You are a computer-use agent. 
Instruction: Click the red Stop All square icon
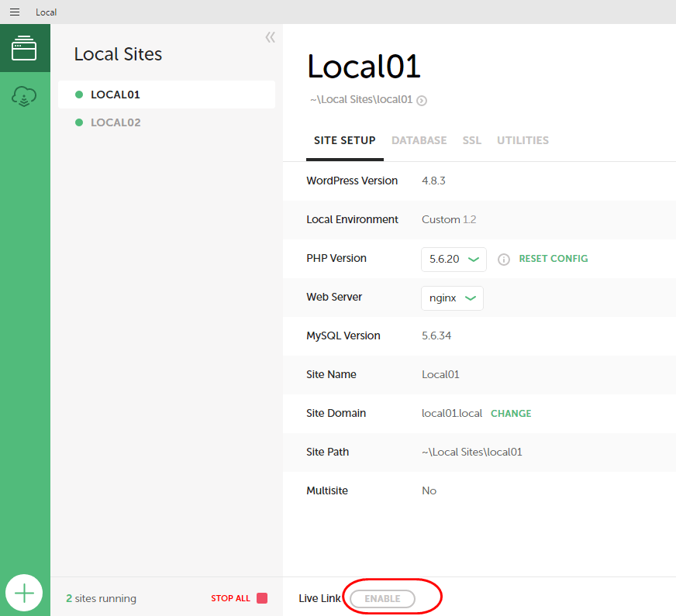pyautogui.click(x=262, y=598)
